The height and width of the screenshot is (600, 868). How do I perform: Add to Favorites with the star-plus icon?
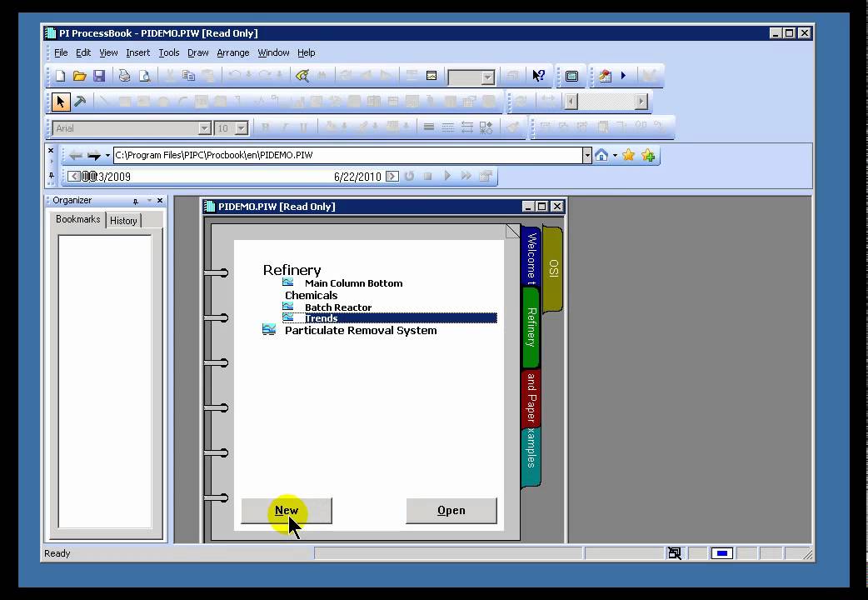[648, 155]
